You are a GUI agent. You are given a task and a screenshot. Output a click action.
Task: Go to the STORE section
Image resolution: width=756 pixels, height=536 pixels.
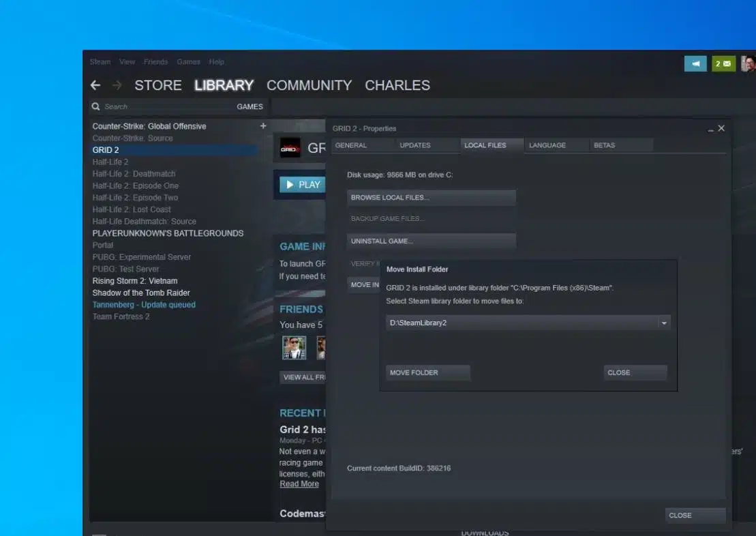click(158, 85)
